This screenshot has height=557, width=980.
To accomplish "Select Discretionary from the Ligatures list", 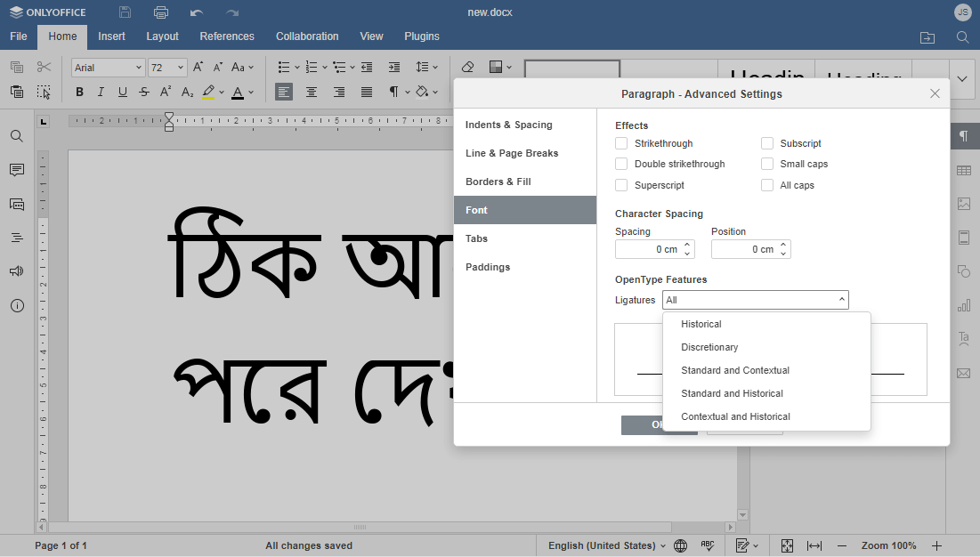I will click(x=709, y=347).
